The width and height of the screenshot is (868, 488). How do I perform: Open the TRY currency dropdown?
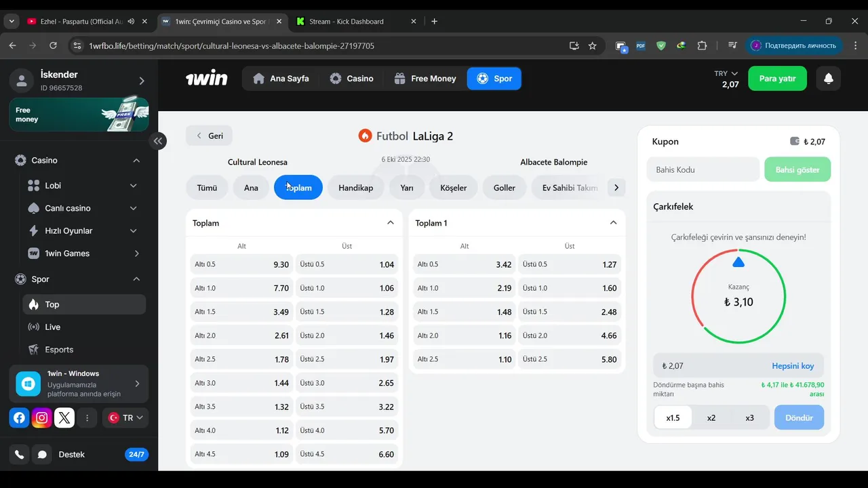[x=726, y=73]
